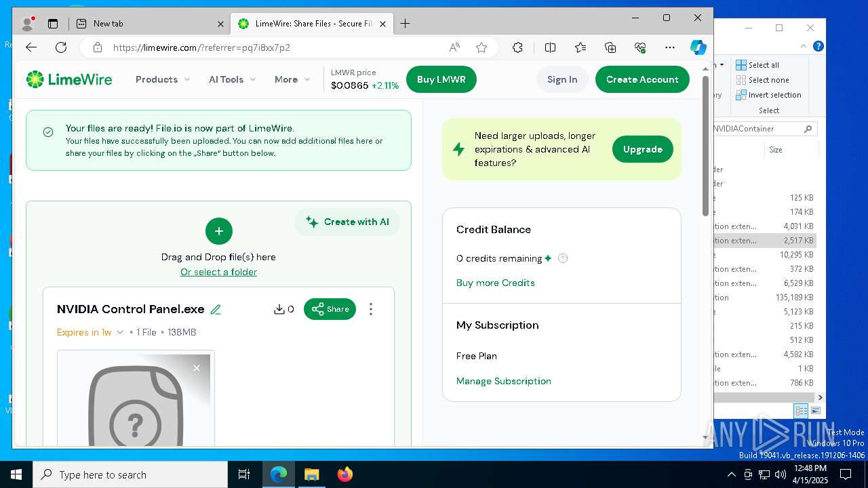Open Copilot sidebar icon
Viewport: 868px width, 488px height.
click(698, 47)
